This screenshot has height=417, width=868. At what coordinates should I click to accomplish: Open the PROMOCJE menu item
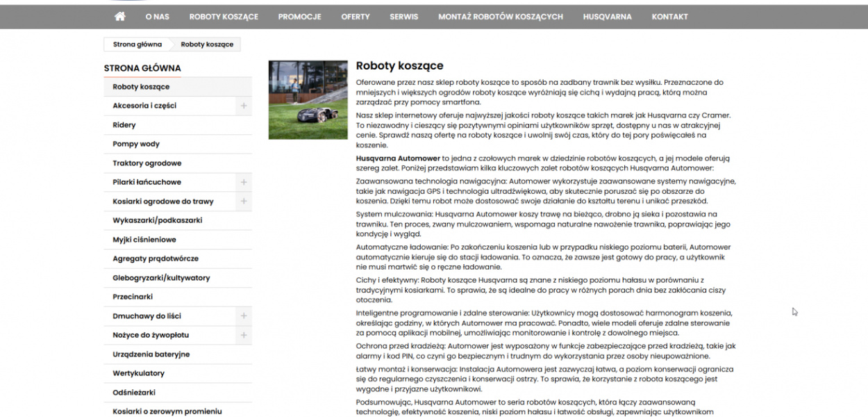point(299,17)
